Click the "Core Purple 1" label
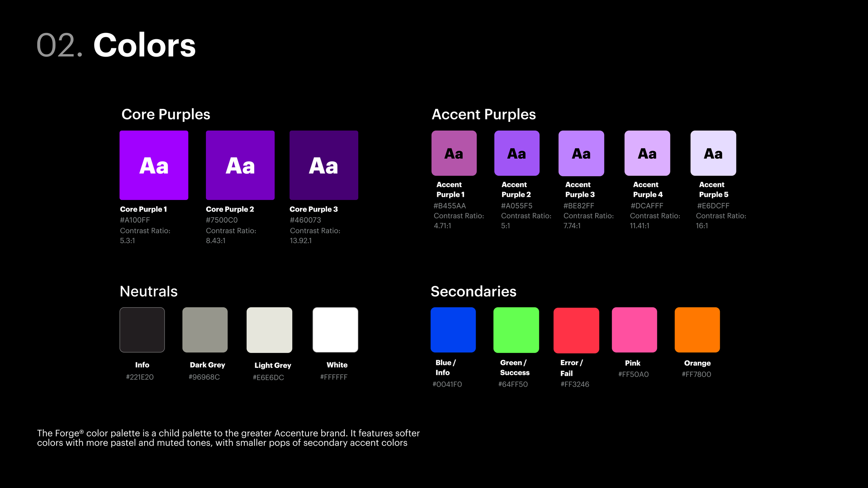This screenshot has height=488, width=868. pos(143,209)
